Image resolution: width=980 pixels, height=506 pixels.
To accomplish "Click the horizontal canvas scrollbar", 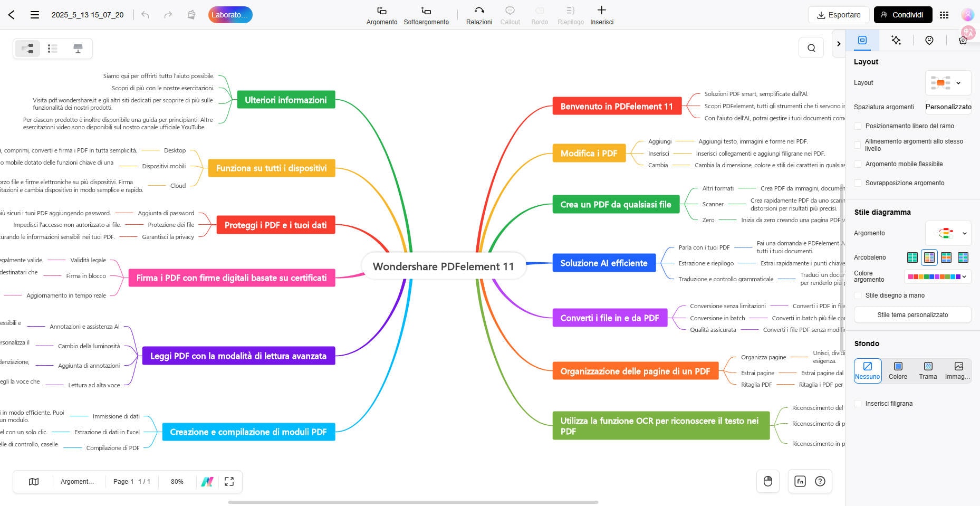I will pyautogui.click(x=413, y=502).
